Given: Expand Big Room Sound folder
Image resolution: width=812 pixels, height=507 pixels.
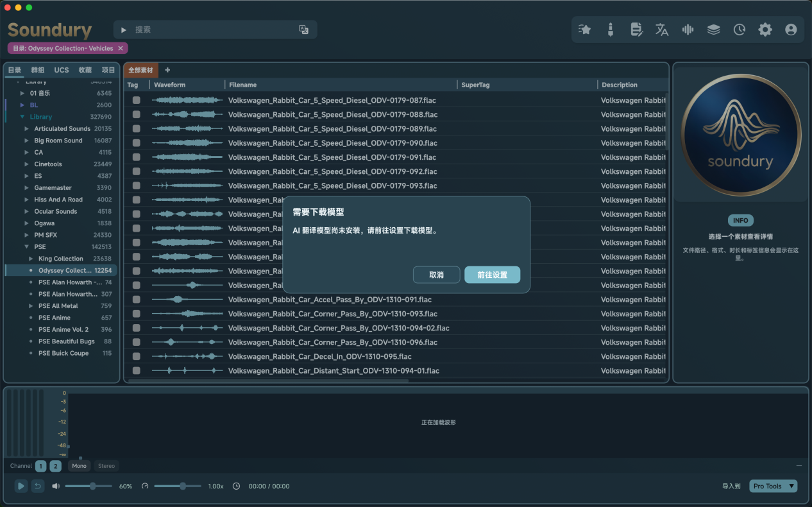Looking at the screenshot, I should pos(27,141).
